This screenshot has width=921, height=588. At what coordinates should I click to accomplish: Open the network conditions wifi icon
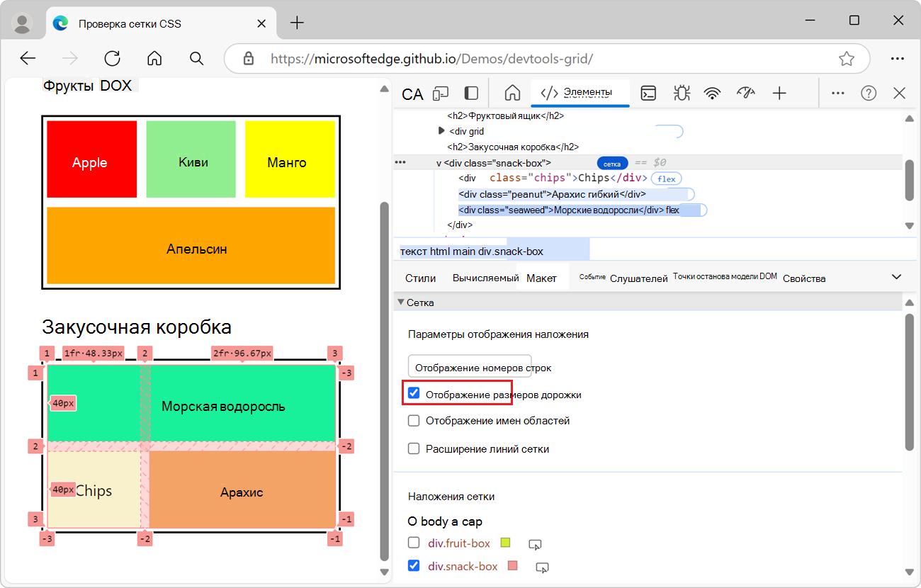pyautogui.click(x=713, y=93)
